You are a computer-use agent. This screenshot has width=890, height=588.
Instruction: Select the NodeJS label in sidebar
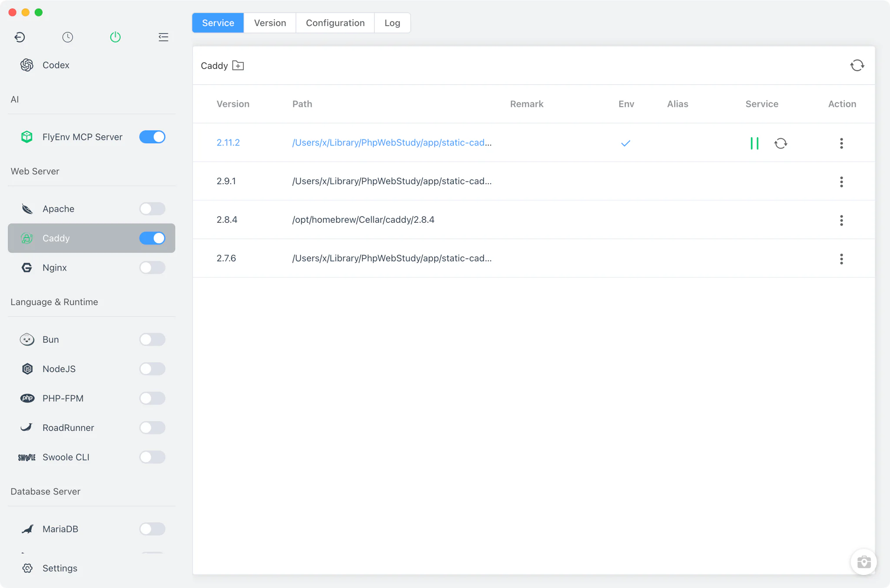tap(59, 369)
